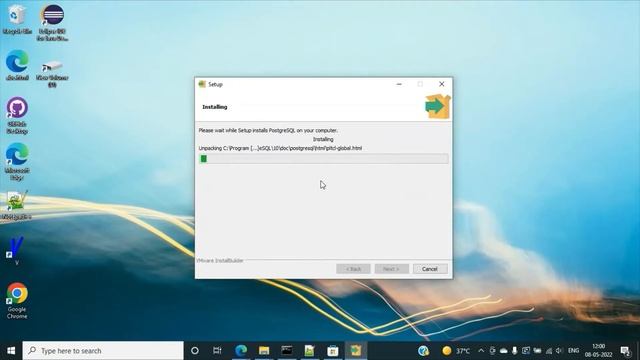Open the Google Chrome desktop shortcut

coord(17,301)
